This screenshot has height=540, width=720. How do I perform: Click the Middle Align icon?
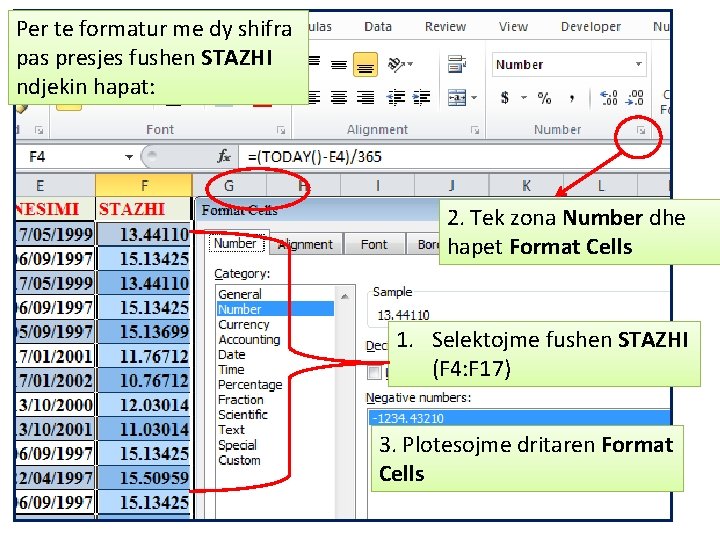coord(339,65)
